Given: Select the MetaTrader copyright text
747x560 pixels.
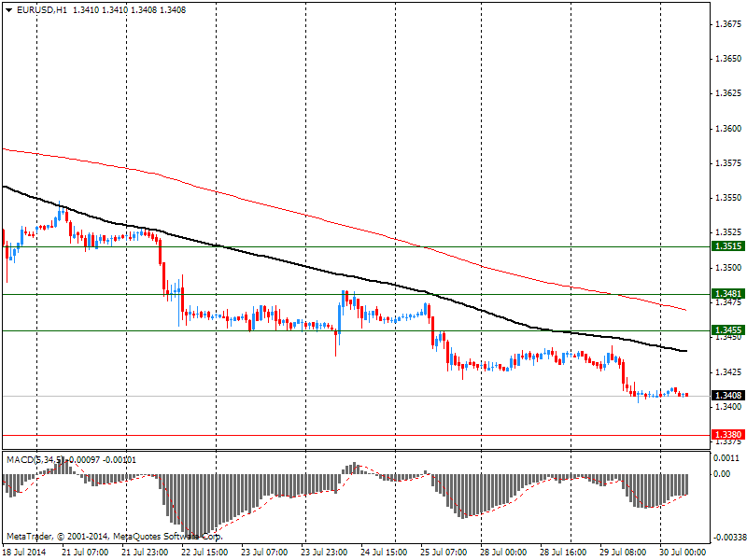Looking at the screenshot, I should (114, 536).
